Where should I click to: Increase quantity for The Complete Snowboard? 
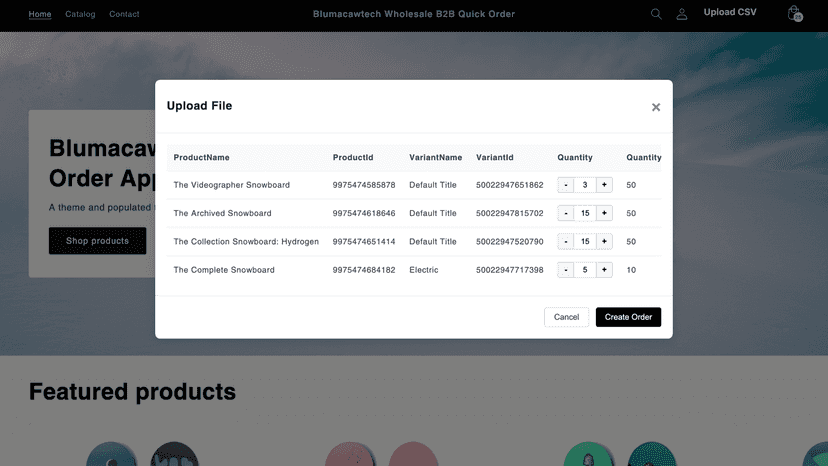[604, 270]
